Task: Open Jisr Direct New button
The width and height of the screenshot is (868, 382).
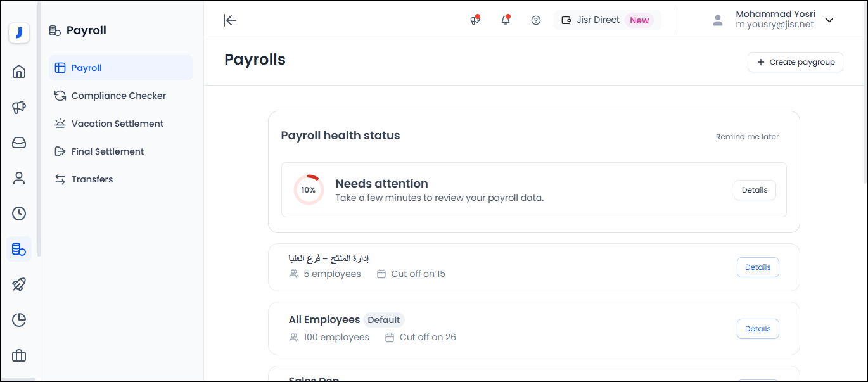Action: pos(606,20)
